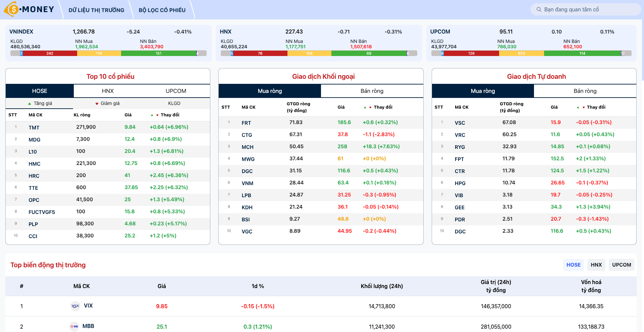This screenshot has width=644, height=332.
Task: Click the MBB bank logo icon
Action: click(74, 326)
